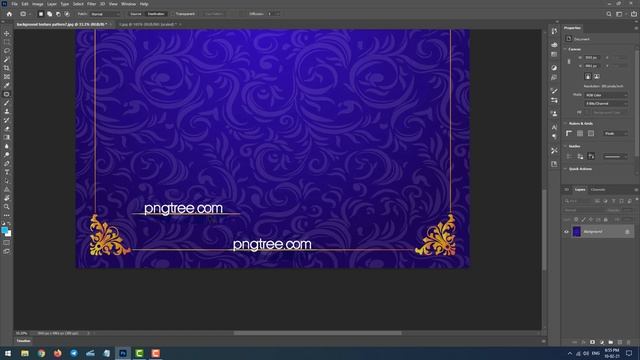Collapse the Canvas section
Image resolution: width=640 pixels, height=360 pixels.
coord(565,49)
